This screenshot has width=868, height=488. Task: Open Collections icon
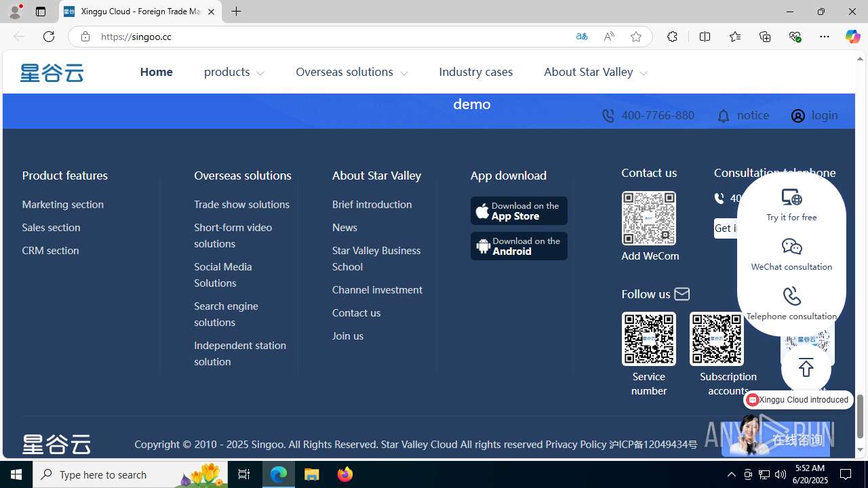765,37
